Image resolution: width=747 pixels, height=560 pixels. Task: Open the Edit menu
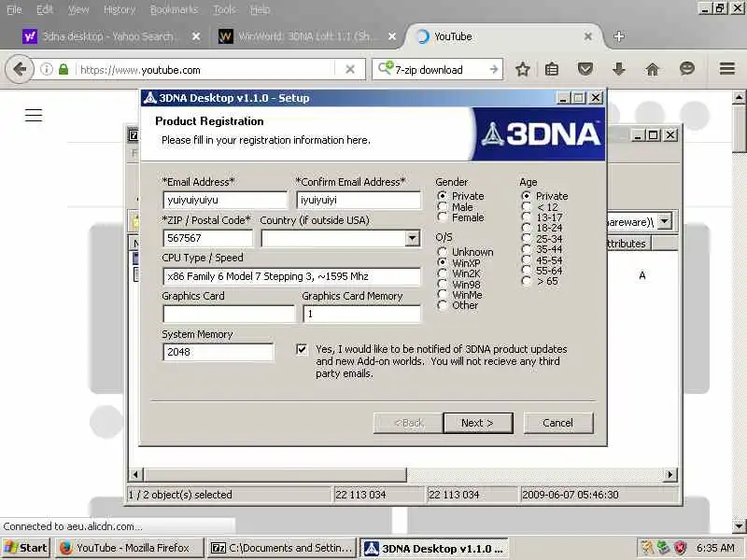[x=45, y=9]
